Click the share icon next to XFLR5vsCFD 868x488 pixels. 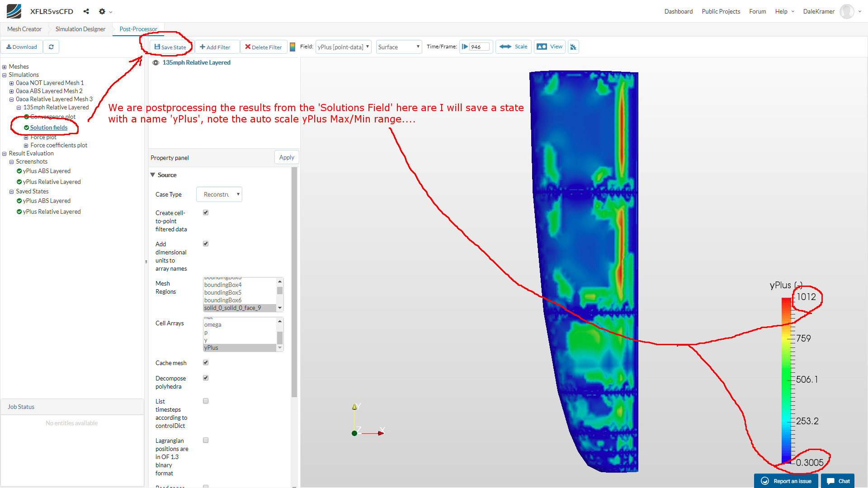pyautogui.click(x=86, y=11)
